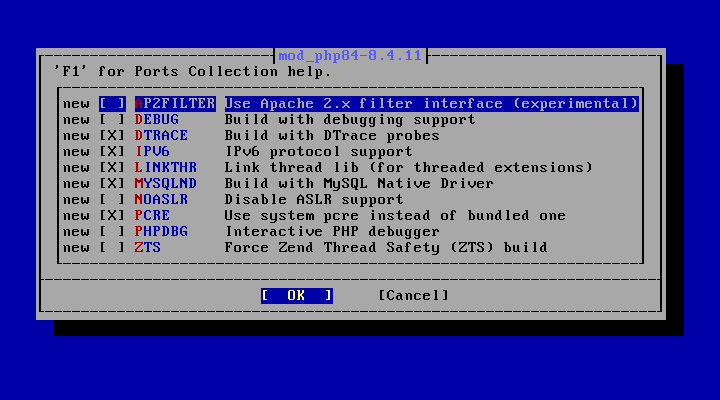Enable the NOASLR checkbox

coord(112,200)
